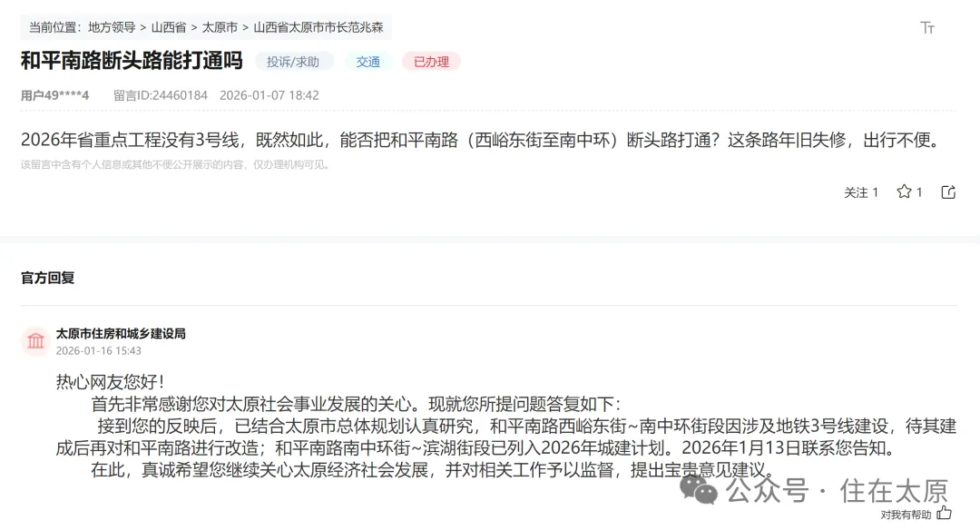
Task: Go to 山西省 in breadcrumb
Action: (169, 27)
